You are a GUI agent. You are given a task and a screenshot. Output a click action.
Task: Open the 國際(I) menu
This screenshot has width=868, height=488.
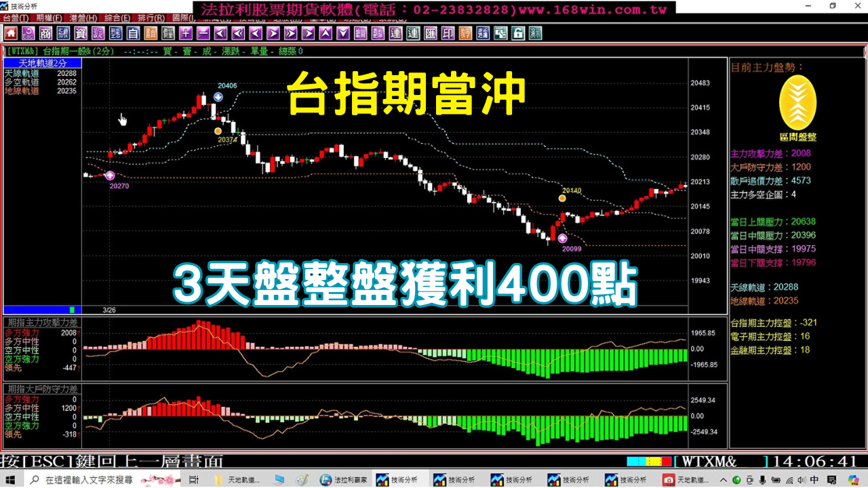tap(184, 18)
